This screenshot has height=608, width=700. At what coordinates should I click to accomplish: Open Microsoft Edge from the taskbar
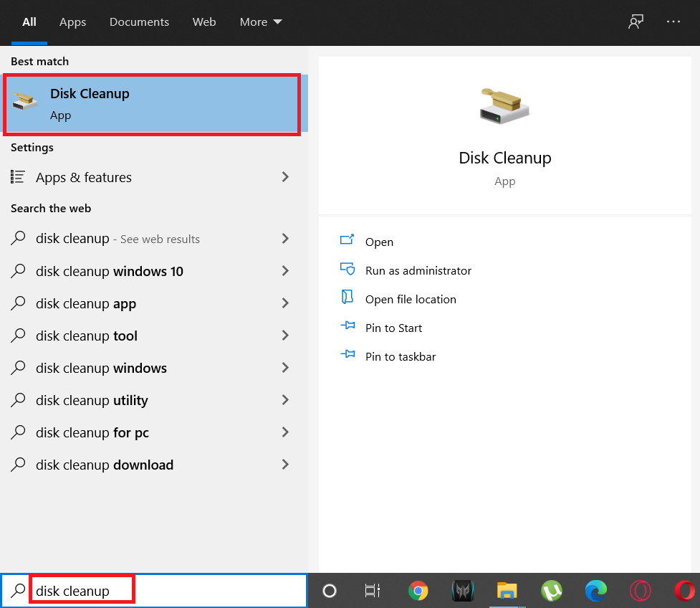[x=595, y=591]
